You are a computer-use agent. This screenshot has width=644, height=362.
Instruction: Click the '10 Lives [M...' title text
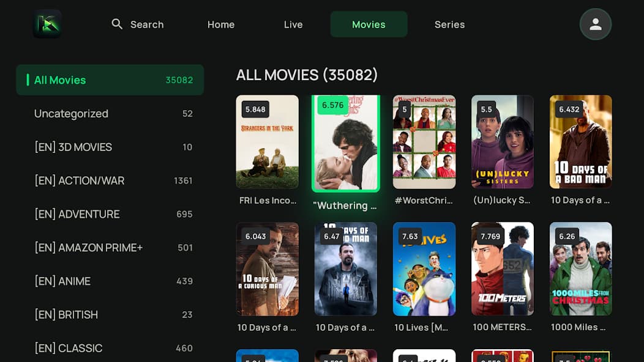coord(421,328)
